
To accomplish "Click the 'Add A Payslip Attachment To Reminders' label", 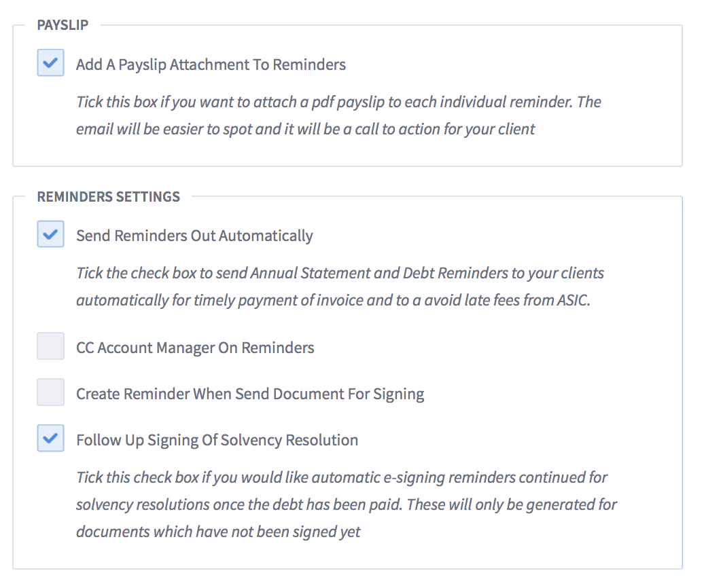I will tap(211, 65).
